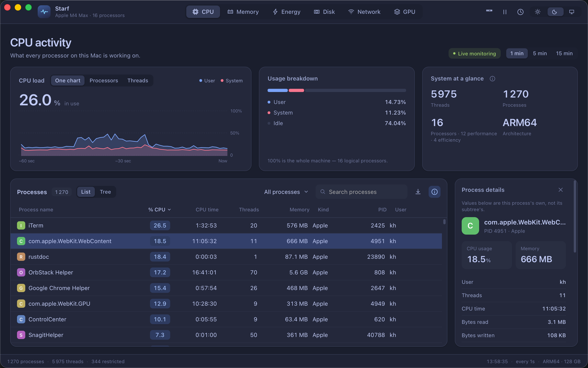Switch to the Network tab
588x368 pixels.
pos(364,12)
